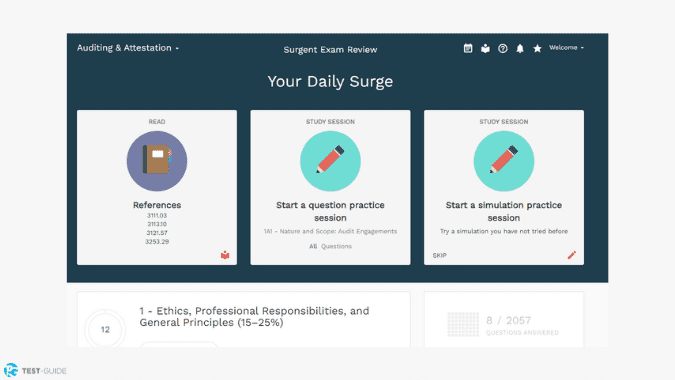This screenshot has width=675, height=380.
Task: Open the calendar icon in header
Action: (468, 48)
